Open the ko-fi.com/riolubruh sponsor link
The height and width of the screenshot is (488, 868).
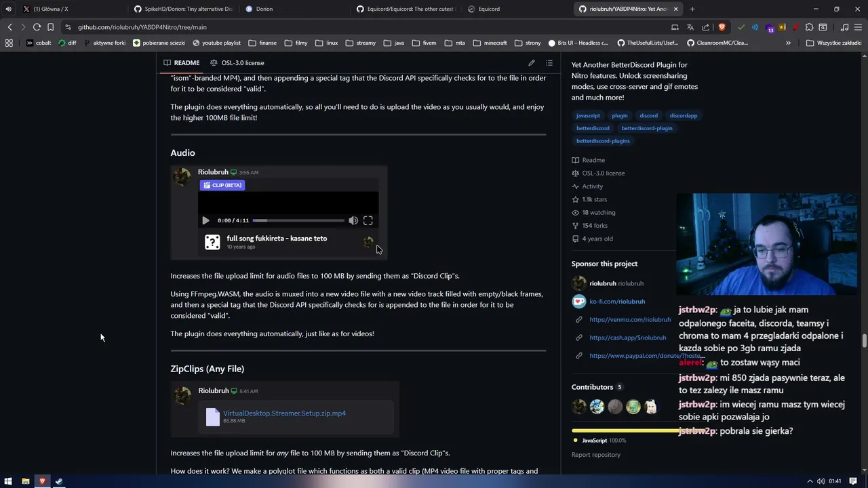617,302
